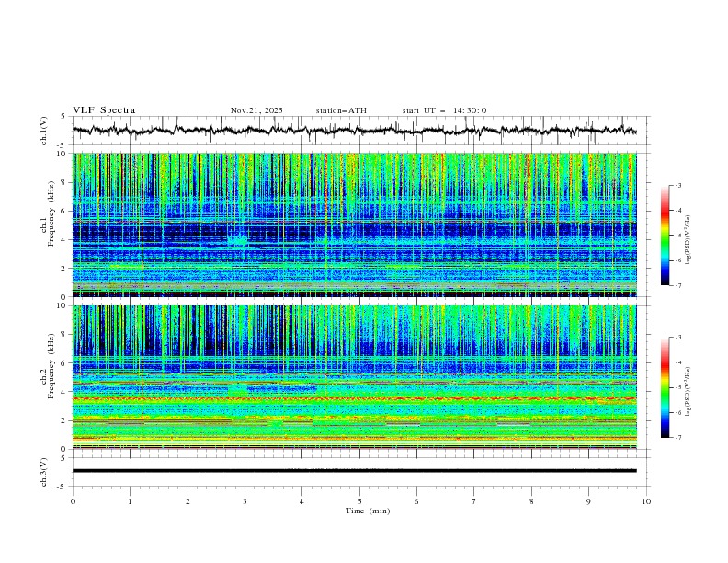Click the ch.1(V) waveform axis label

click(x=44, y=131)
